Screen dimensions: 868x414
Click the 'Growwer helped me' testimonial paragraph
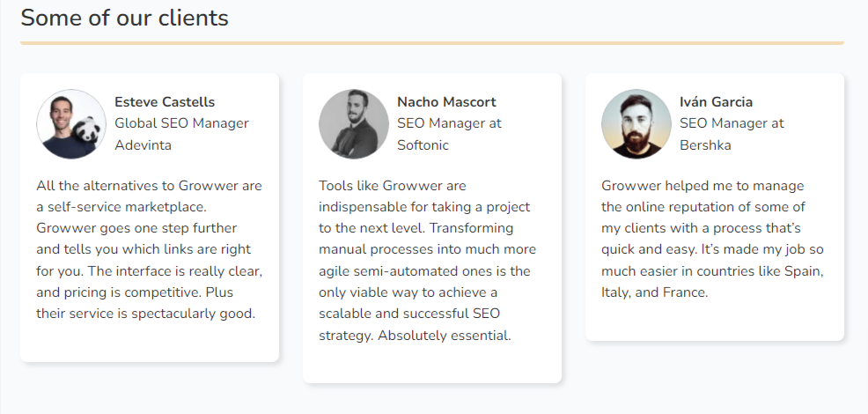tap(712, 239)
